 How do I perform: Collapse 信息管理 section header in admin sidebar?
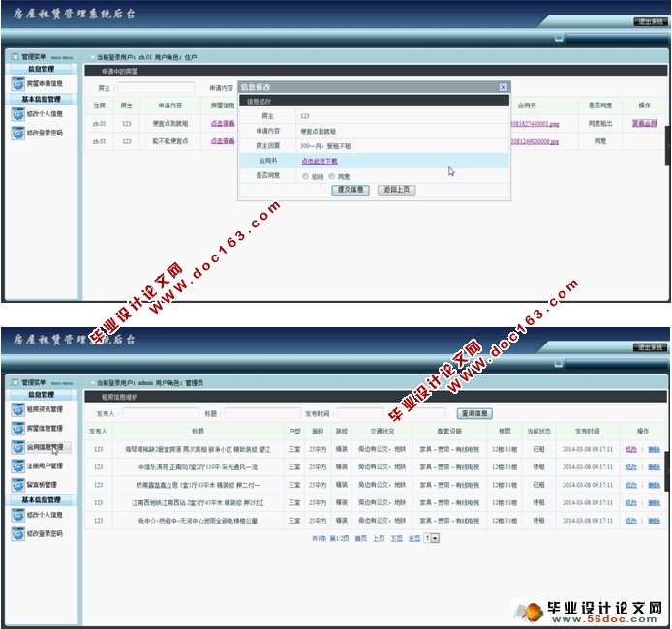pos(41,395)
